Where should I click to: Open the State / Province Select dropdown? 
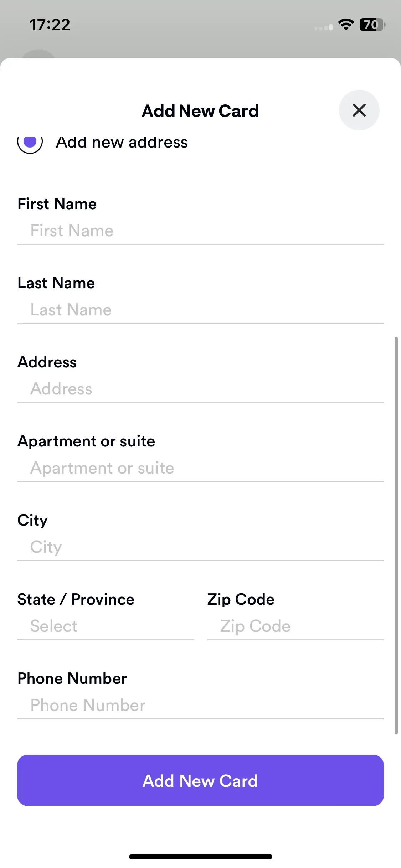point(106,626)
